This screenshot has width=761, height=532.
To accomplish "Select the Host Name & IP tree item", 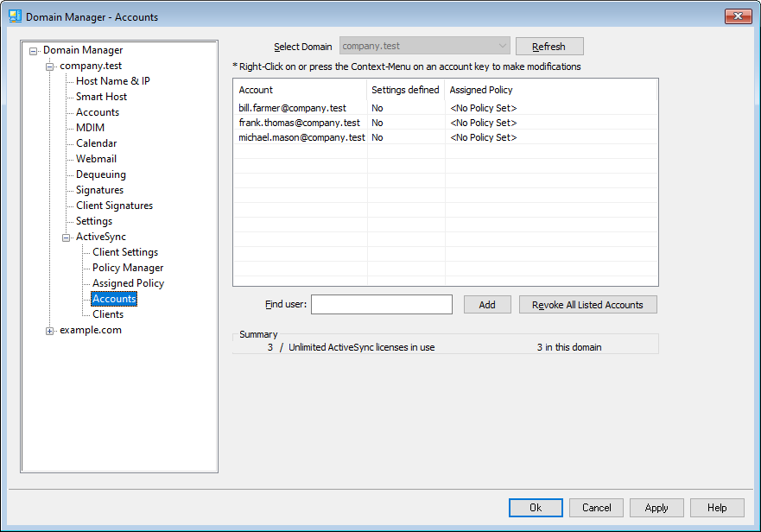I will tap(112, 81).
